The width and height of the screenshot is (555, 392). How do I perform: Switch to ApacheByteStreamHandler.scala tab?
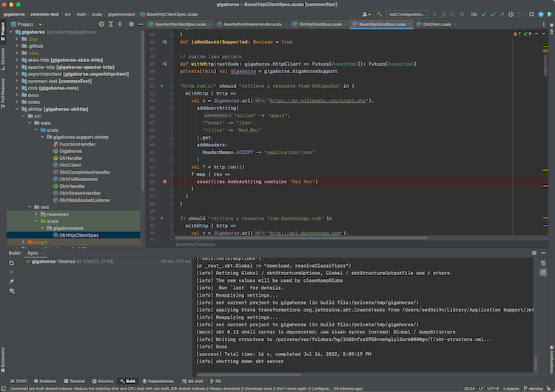pyautogui.click(x=252, y=24)
